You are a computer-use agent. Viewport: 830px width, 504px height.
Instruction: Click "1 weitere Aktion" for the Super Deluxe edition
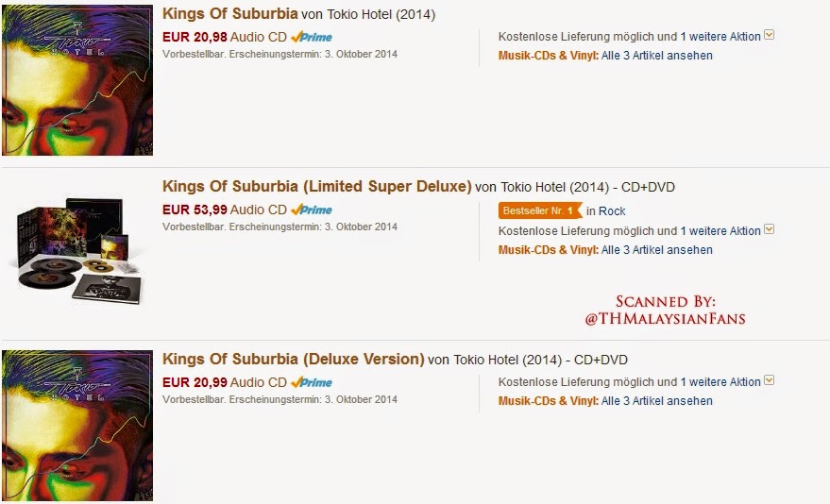tap(720, 231)
